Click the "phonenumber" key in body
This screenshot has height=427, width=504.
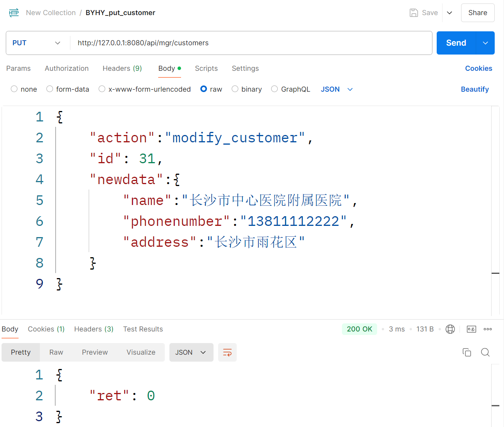point(176,221)
